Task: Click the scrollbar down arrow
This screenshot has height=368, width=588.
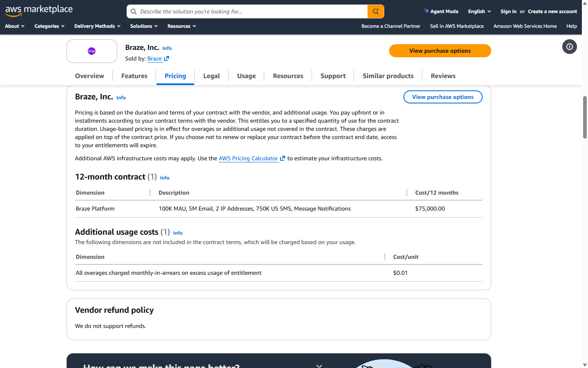Action: (x=585, y=365)
